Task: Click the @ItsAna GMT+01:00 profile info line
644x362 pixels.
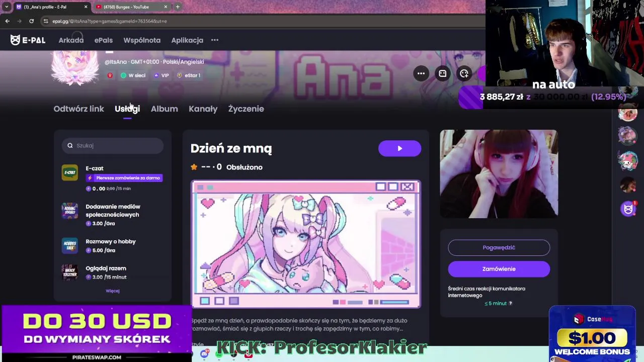Action: [x=154, y=62]
